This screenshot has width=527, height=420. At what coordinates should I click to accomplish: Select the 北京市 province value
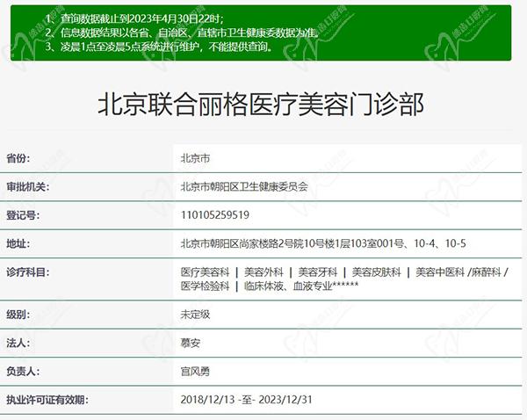[x=195, y=159]
